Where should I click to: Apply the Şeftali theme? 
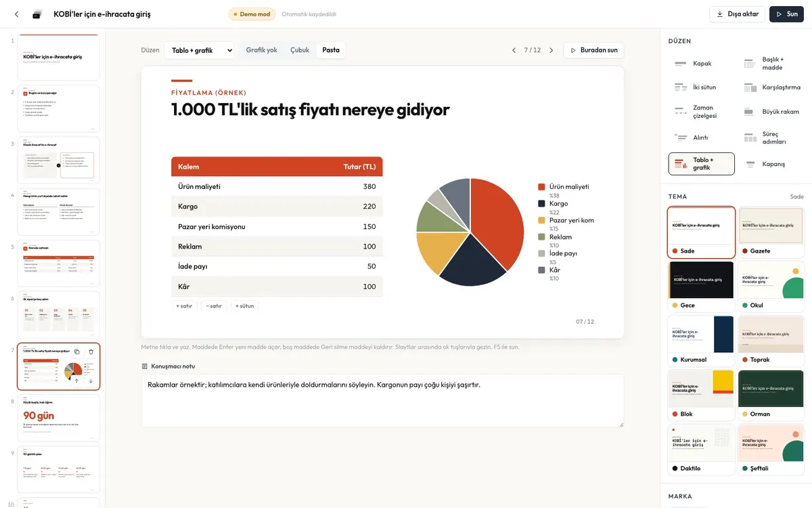771,450
